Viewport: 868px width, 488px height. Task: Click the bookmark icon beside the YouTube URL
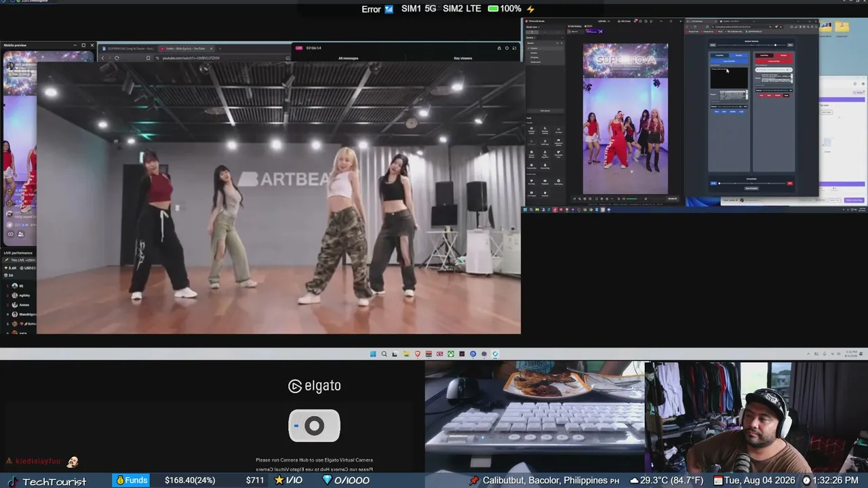149,58
